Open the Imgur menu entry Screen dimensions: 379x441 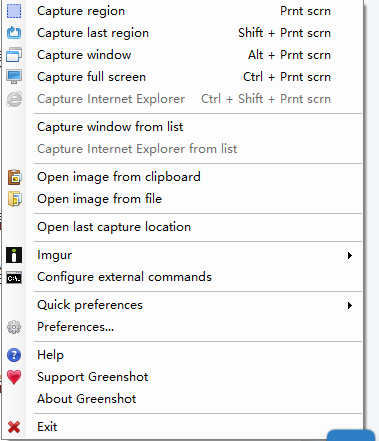pos(183,255)
